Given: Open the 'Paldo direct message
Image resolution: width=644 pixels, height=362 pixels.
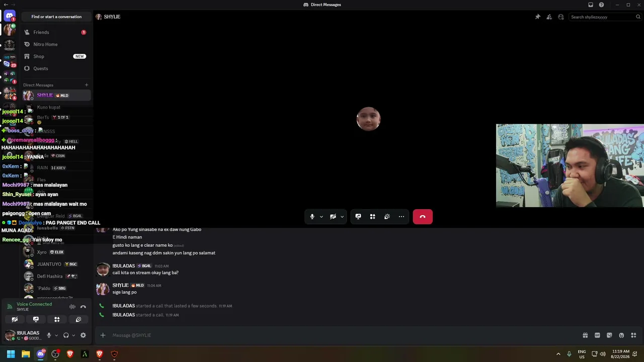Looking at the screenshot, I should click(56, 288).
